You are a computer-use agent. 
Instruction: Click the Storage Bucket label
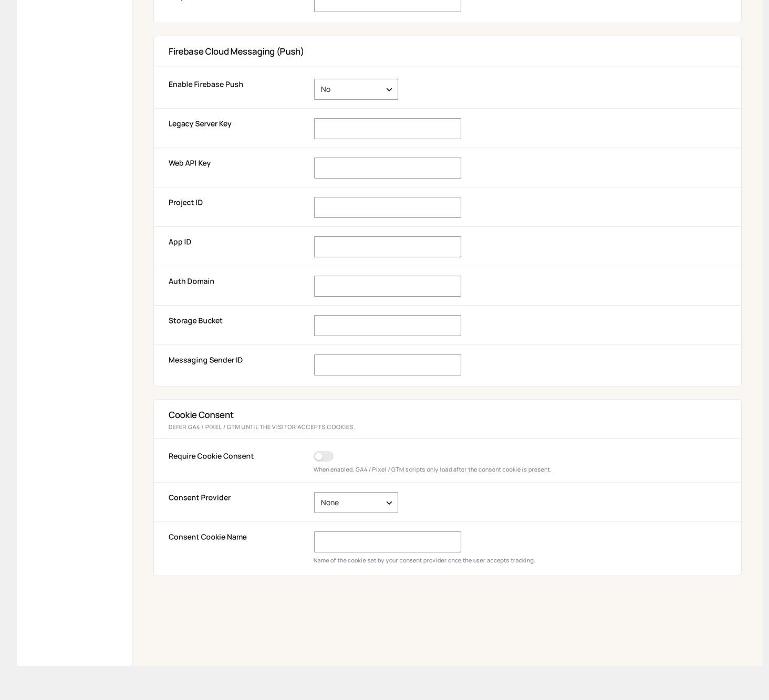tap(195, 321)
